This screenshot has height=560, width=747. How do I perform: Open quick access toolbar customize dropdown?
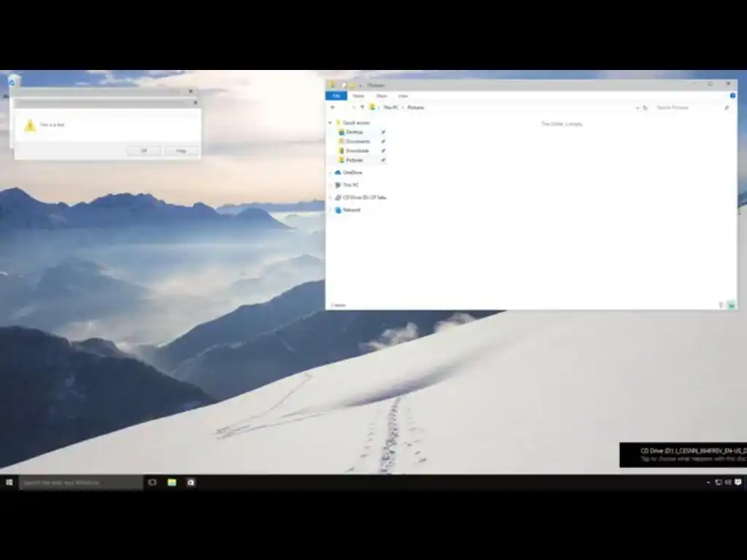360,86
